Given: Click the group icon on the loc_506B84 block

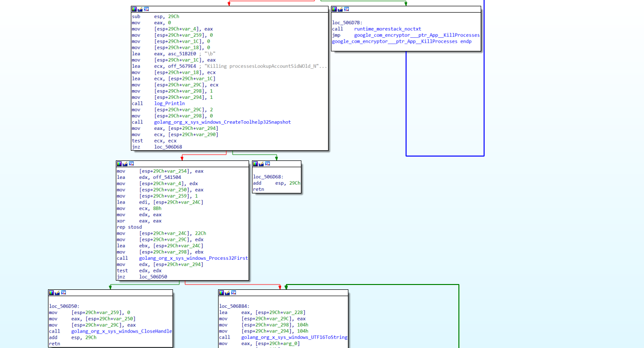Looking at the screenshot, I should click(x=234, y=293).
